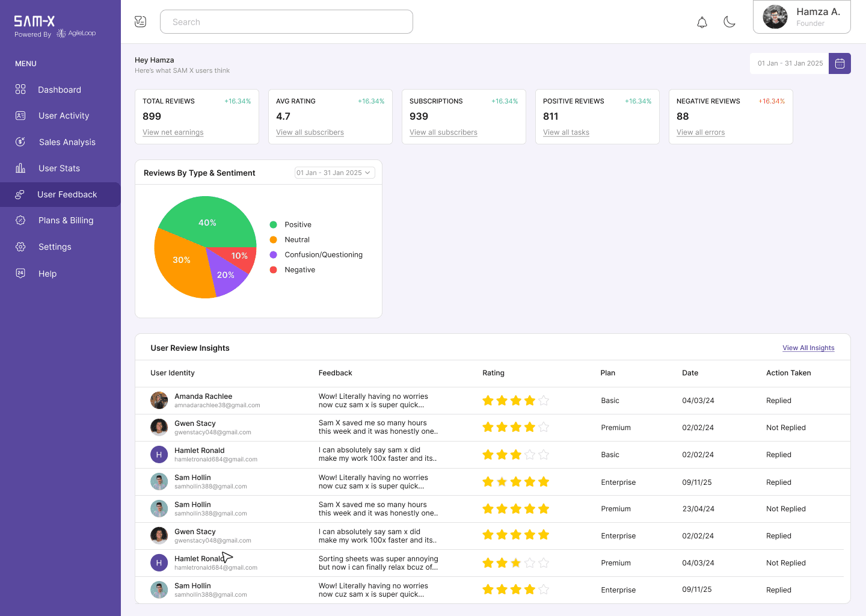Click the green Positive legend dot
The width and height of the screenshot is (866, 616).
(x=274, y=224)
